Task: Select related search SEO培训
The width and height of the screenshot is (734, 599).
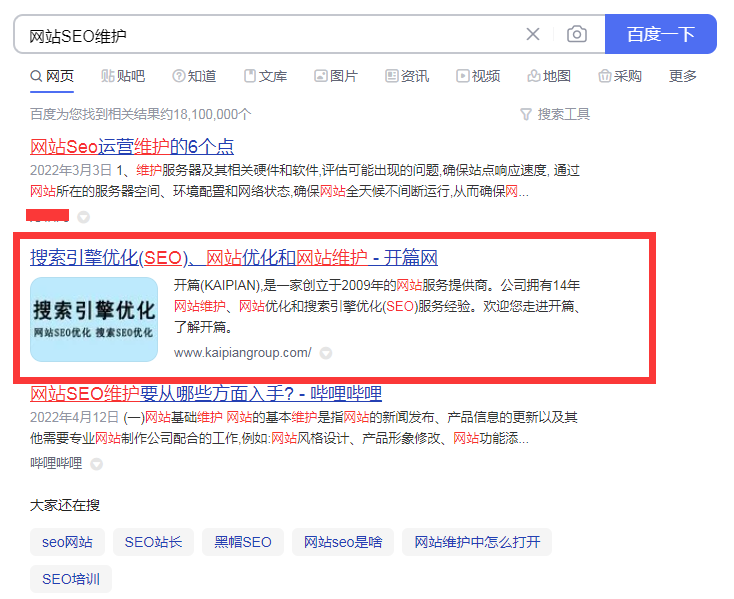Action: pos(71,579)
